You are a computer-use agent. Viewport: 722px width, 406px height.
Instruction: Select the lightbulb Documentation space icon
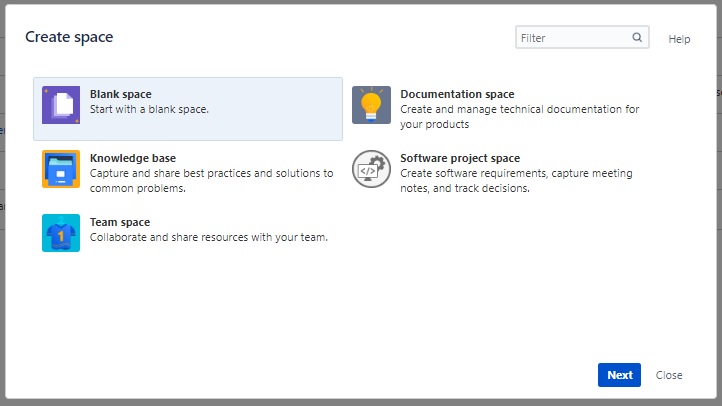click(x=371, y=105)
